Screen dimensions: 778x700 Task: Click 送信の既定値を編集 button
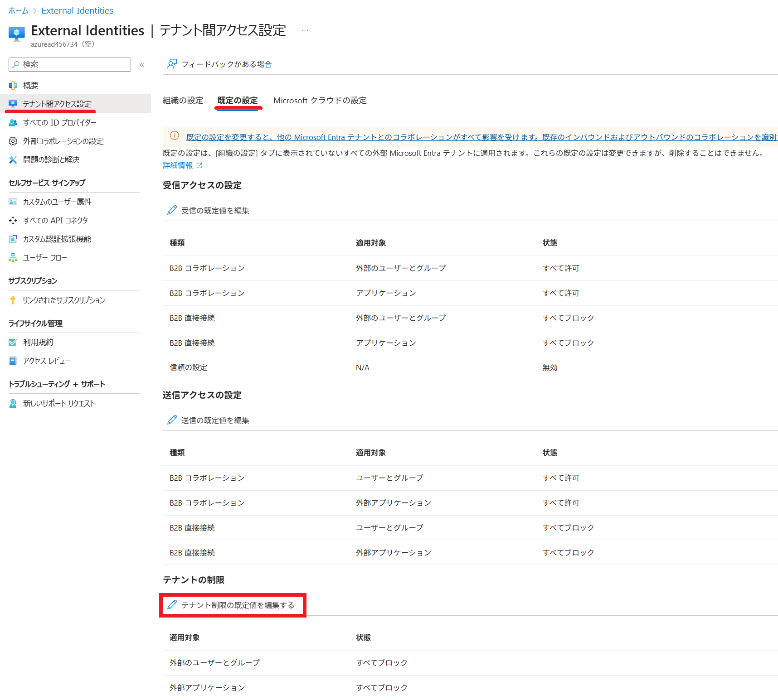pos(209,420)
